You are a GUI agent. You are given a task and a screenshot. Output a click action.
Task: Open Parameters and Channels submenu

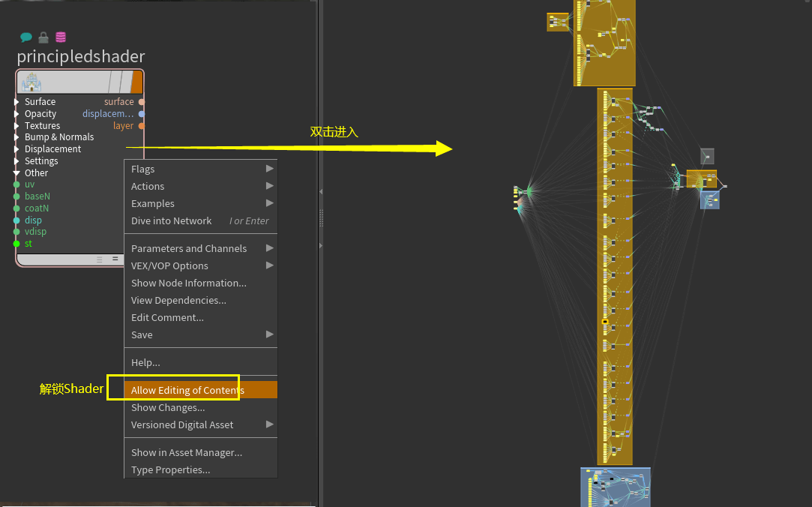(x=201, y=248)
